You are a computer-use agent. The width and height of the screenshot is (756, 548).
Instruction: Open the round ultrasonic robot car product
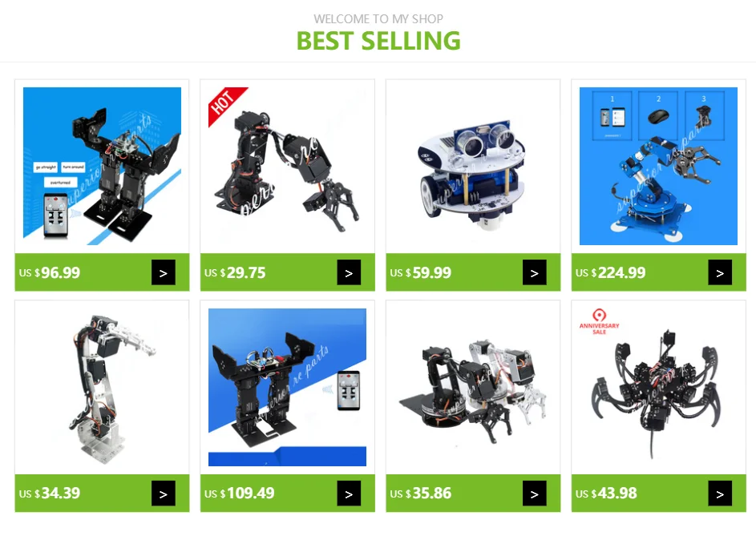click(473, 166)
